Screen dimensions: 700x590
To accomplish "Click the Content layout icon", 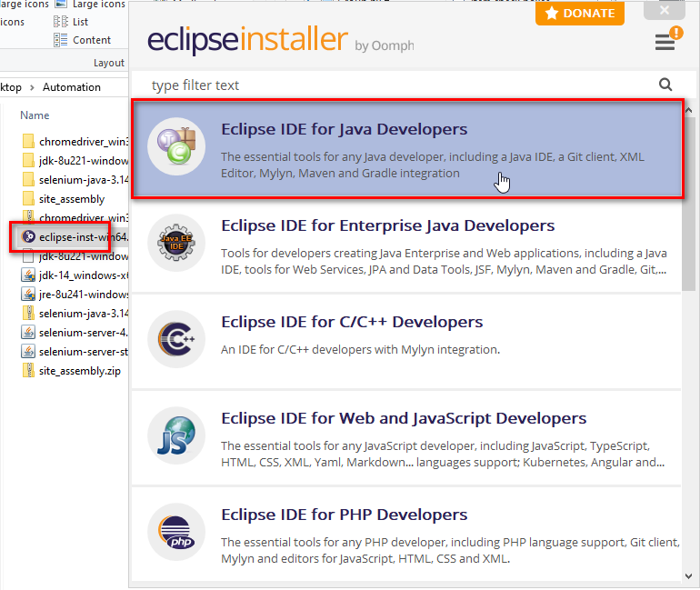I will 60,40.
